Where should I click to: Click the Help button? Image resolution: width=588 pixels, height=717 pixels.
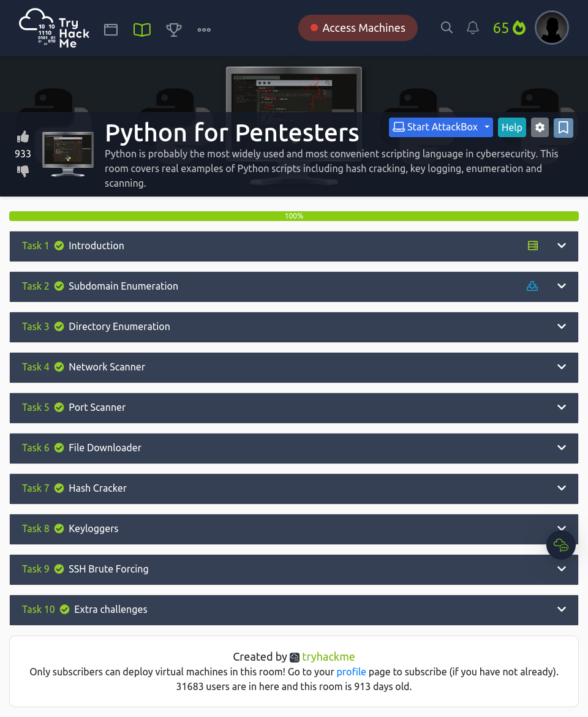511,127
